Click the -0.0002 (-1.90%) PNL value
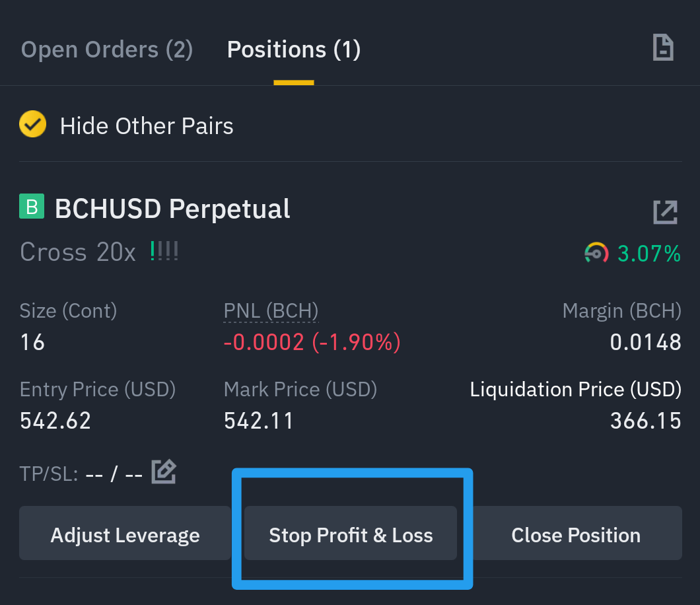 (x=312, y=343)
